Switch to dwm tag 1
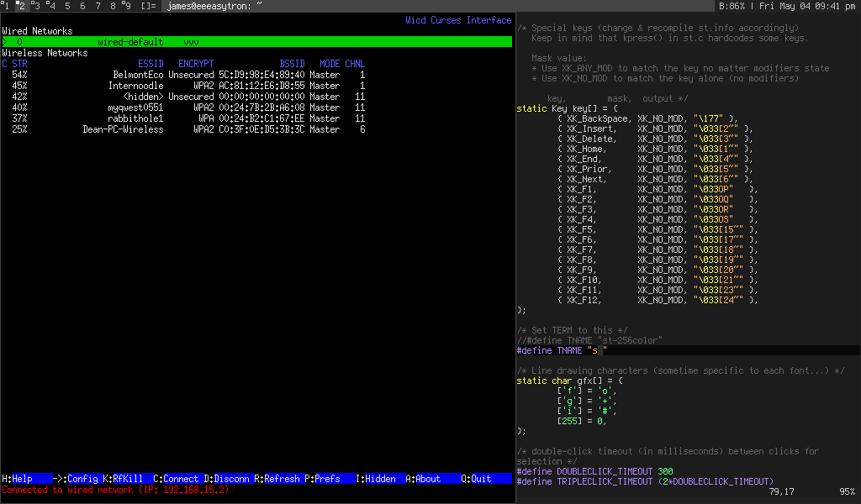Screen dimensions: 861x504 6,6
